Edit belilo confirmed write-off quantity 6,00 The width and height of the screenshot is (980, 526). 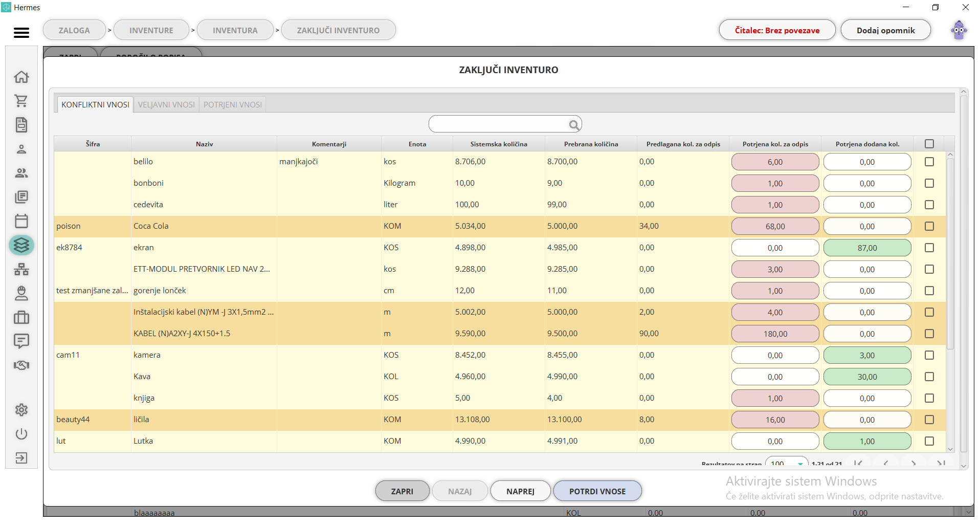[x=775, y=162]
